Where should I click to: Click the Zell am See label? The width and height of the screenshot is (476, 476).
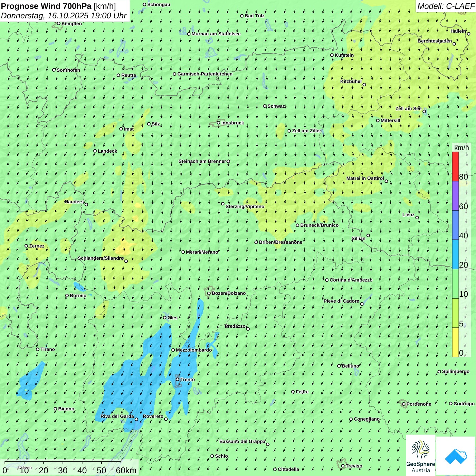point(408,108)
